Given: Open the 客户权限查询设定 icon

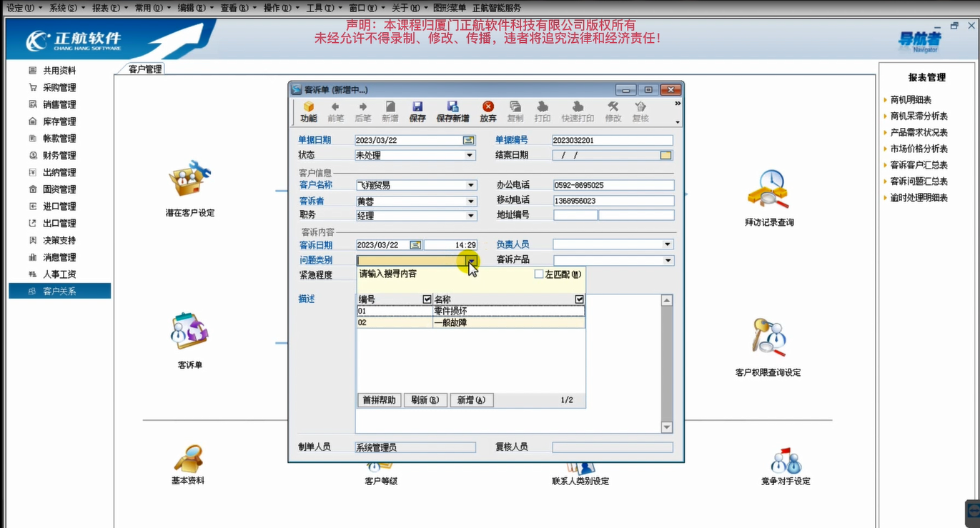Looking at the screenshot, I should coord(768,337).
